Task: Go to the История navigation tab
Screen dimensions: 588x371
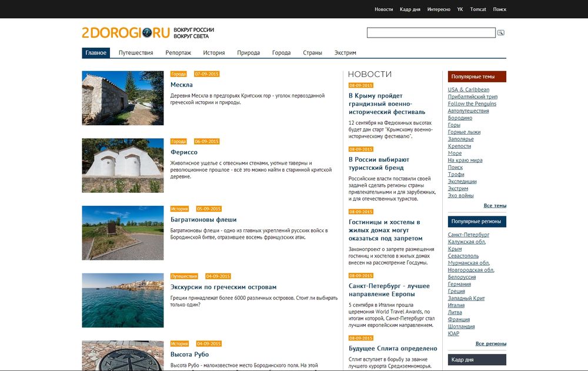Action: coord(214,53)
